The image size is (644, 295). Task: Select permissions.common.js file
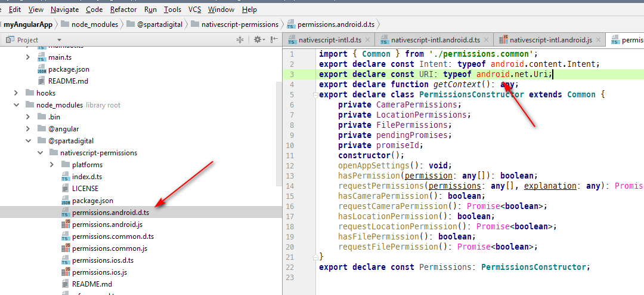pyautogui.click(x=110, y=248)
